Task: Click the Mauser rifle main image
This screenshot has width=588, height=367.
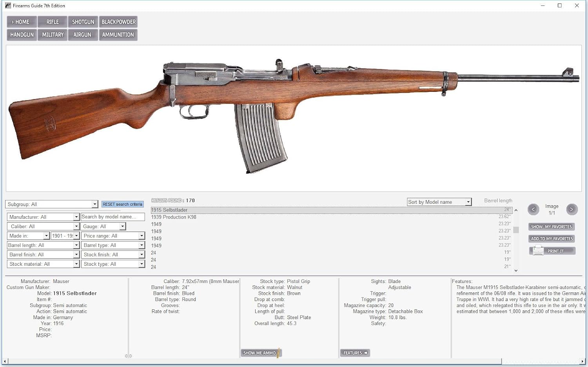Action: (294, 118)
